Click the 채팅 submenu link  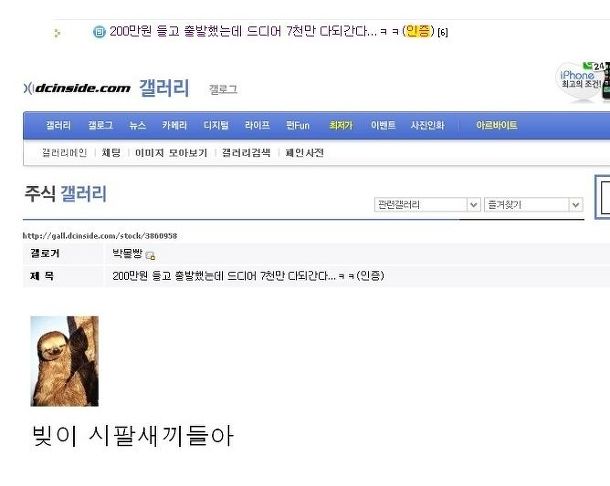coord(111,153)
